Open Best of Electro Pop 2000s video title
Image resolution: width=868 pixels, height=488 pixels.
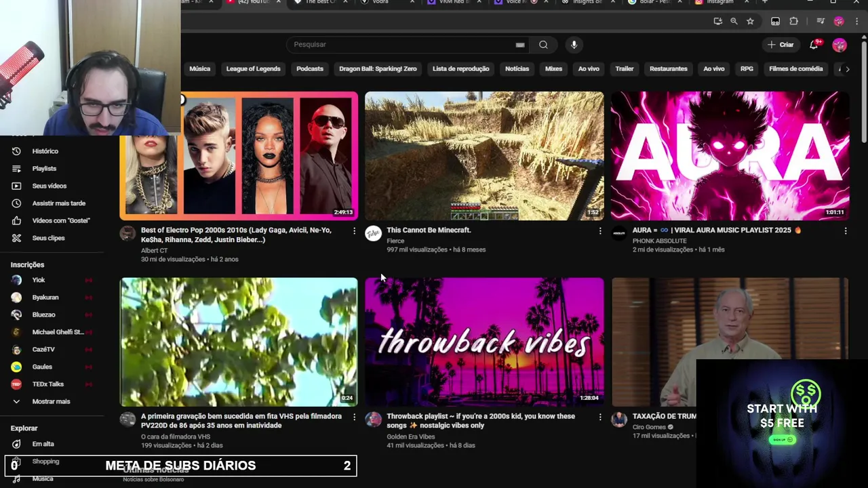[x=236, y=235]
